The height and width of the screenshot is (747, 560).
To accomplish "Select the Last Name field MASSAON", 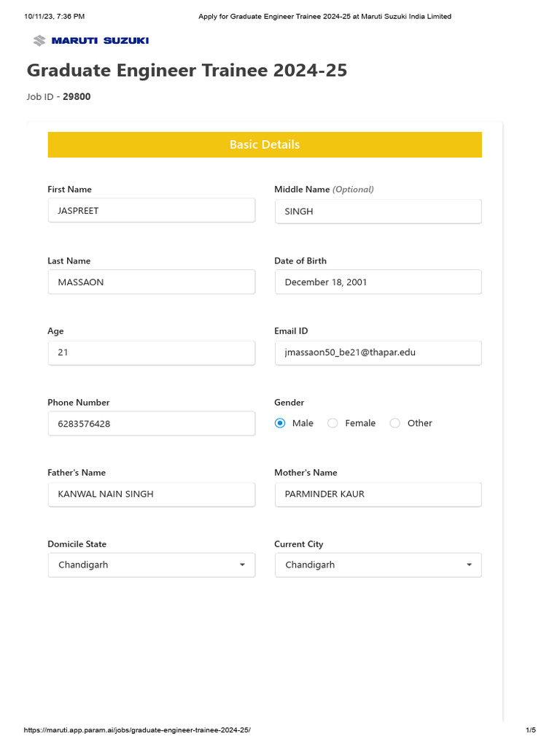I will click(x=152, y=282).
